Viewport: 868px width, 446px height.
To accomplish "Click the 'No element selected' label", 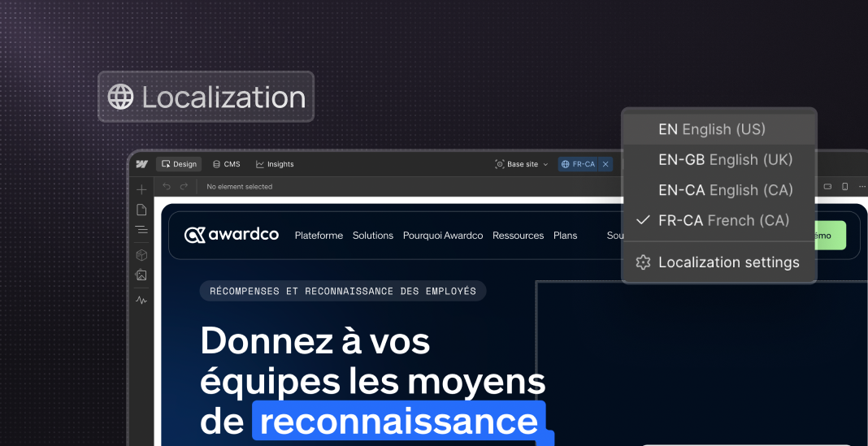I will (240, 187).
